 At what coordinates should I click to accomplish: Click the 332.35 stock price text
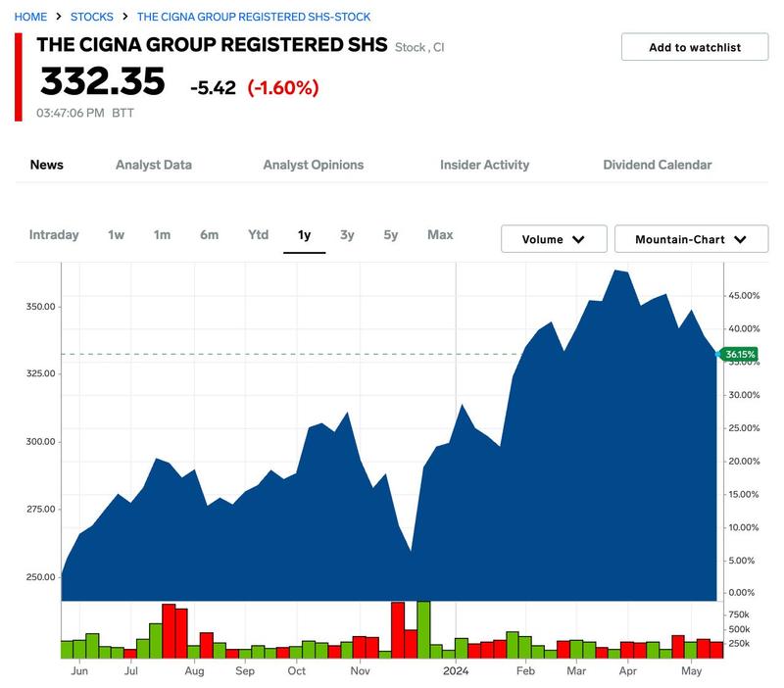103,81
